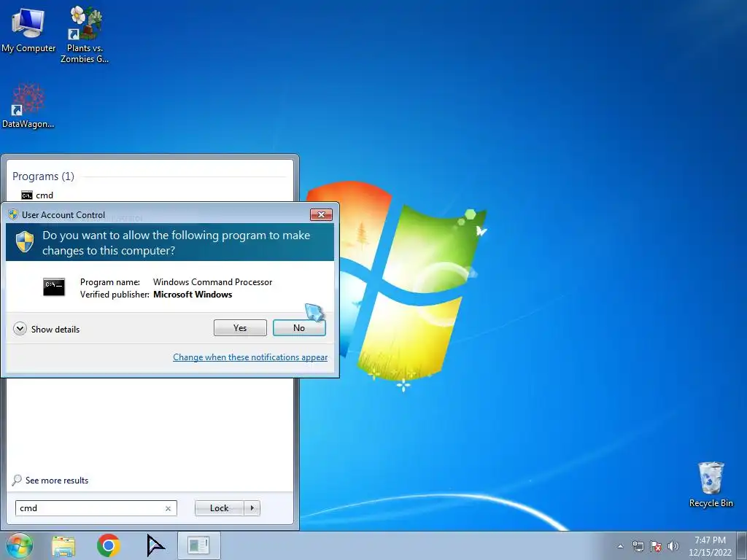
Task: Open the network status tray icon
Action: (x=638, y=546)
